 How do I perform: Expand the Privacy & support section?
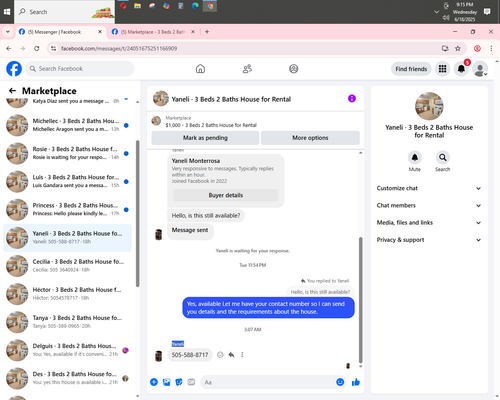point(429,240)
